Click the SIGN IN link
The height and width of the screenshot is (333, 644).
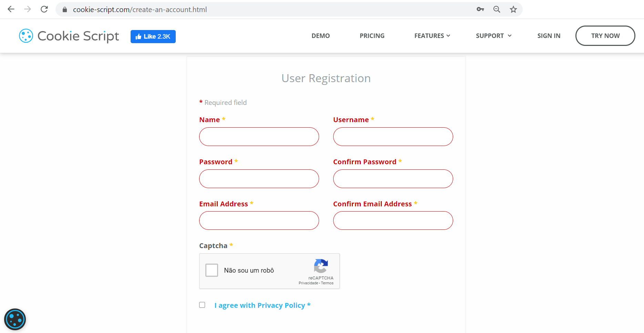point(549,36)
